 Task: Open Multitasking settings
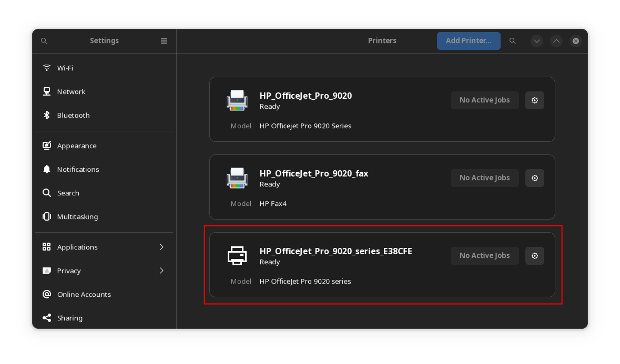[x=104, y=217]
